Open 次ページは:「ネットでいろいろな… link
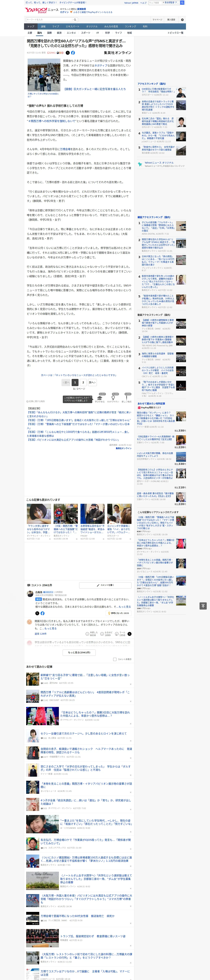The width and height of the screenshot is (210, 980). click(79, 375)
